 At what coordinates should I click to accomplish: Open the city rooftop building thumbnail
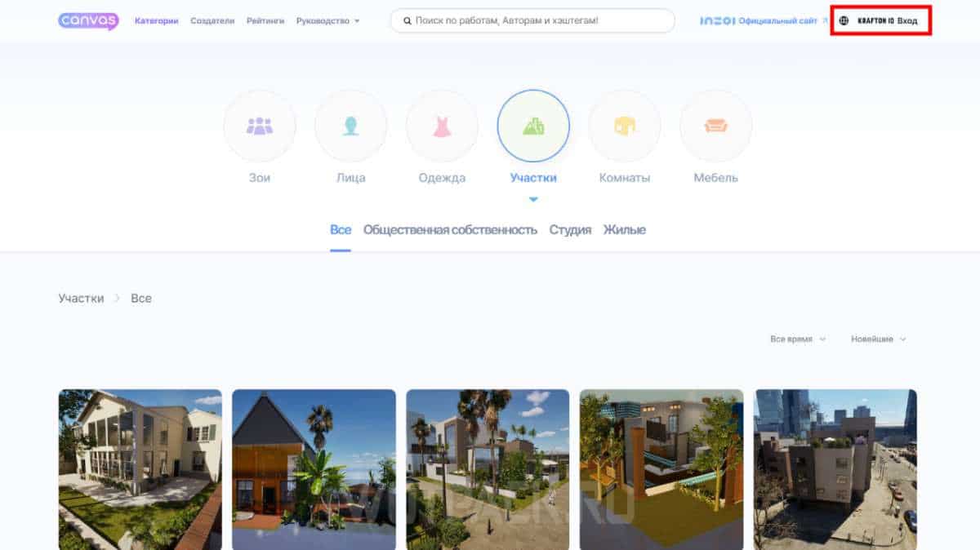click(835, 469)
